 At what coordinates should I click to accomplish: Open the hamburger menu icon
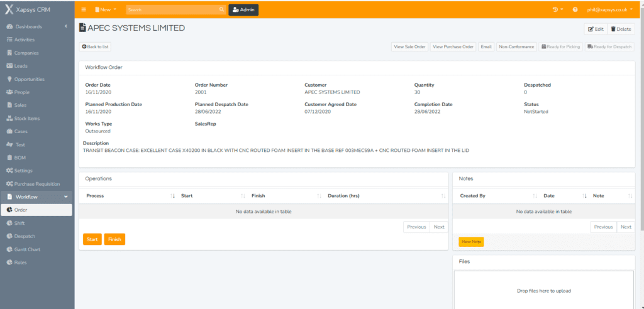(84, 9)
